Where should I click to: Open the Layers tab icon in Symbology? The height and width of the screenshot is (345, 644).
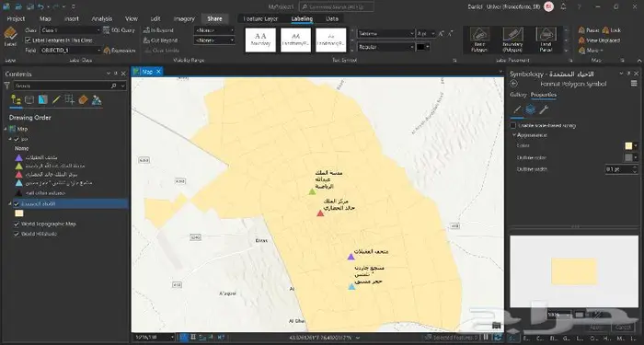point(530,109)
